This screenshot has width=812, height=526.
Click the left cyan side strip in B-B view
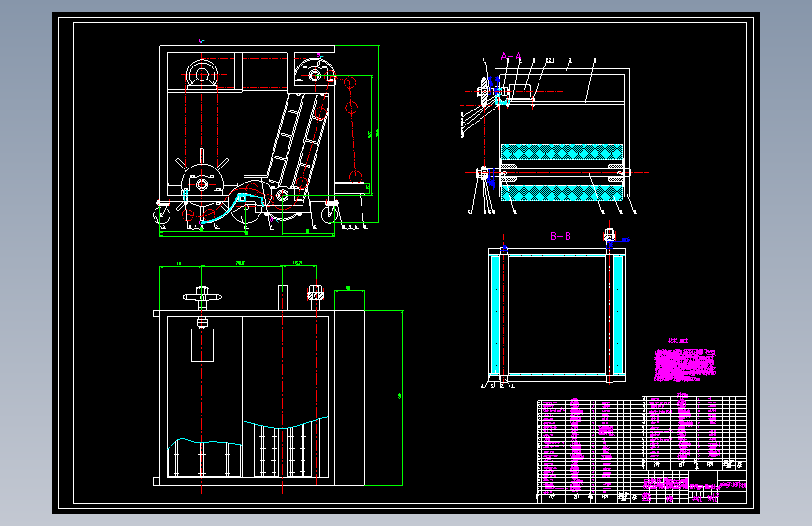click(495, 314)
